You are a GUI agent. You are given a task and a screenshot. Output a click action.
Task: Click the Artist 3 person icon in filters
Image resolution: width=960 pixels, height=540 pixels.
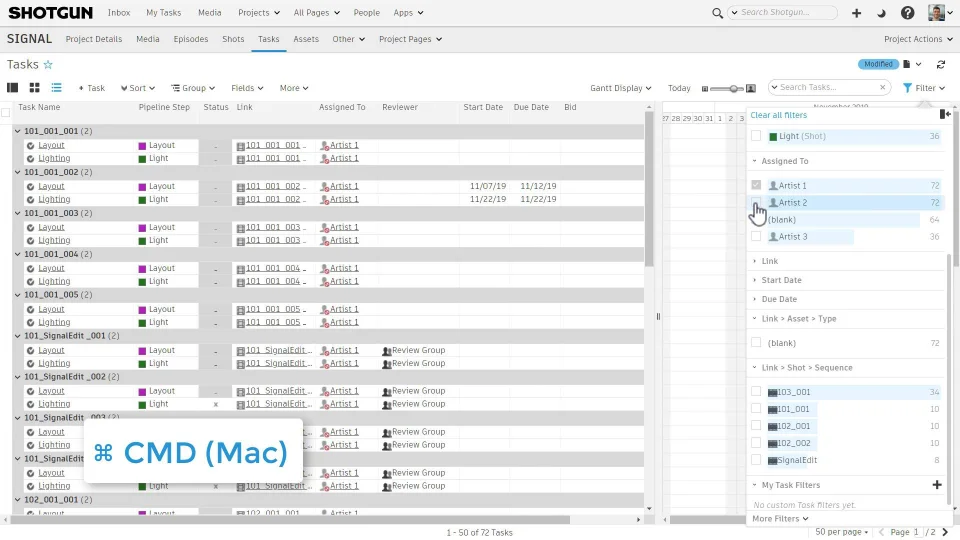773,237
